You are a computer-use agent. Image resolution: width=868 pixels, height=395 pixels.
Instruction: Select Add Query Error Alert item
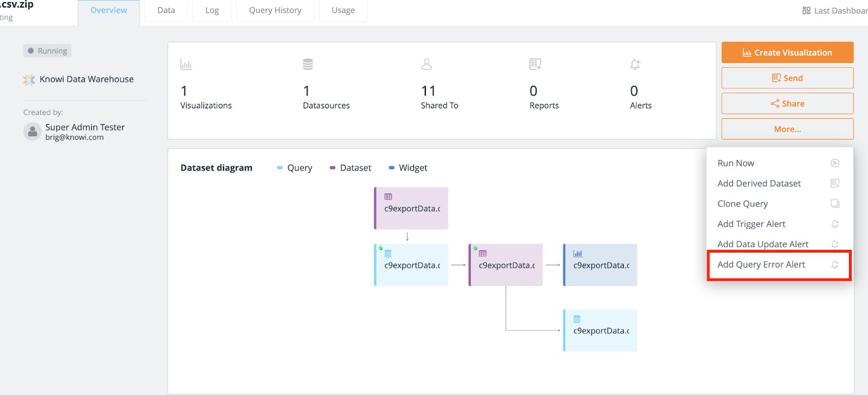pyautogui.click(x=780, y=265)
